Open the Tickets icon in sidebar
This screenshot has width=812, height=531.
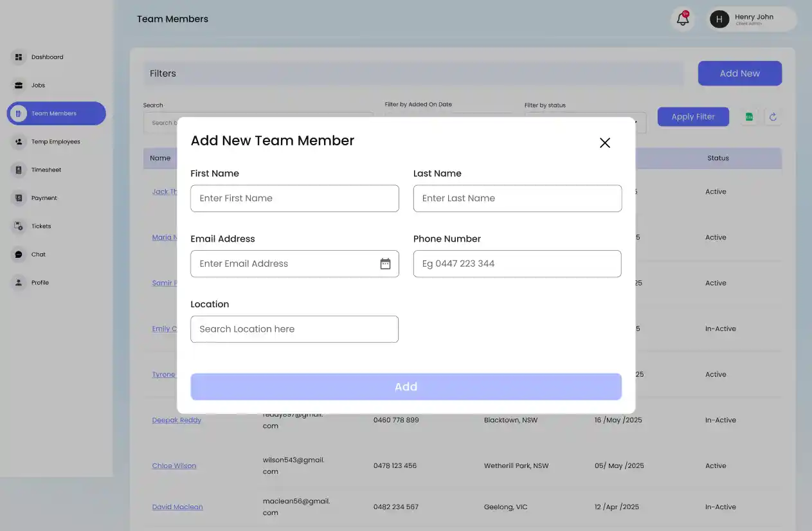(18, 226)
